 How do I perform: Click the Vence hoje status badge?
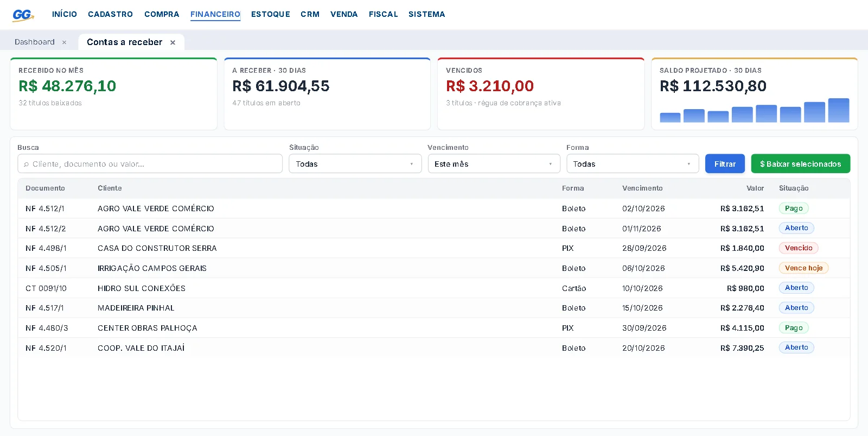[803, 268]
